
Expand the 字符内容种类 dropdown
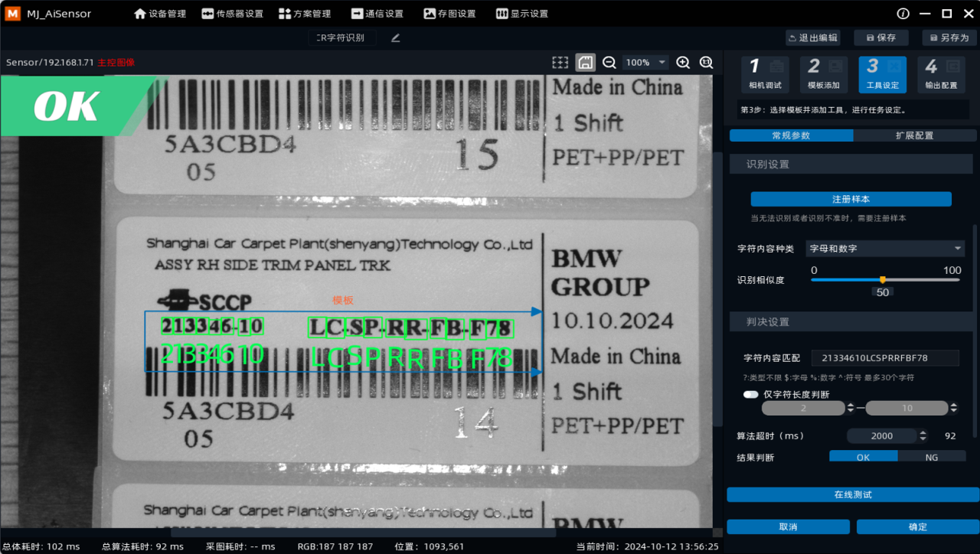pos(885,249)
